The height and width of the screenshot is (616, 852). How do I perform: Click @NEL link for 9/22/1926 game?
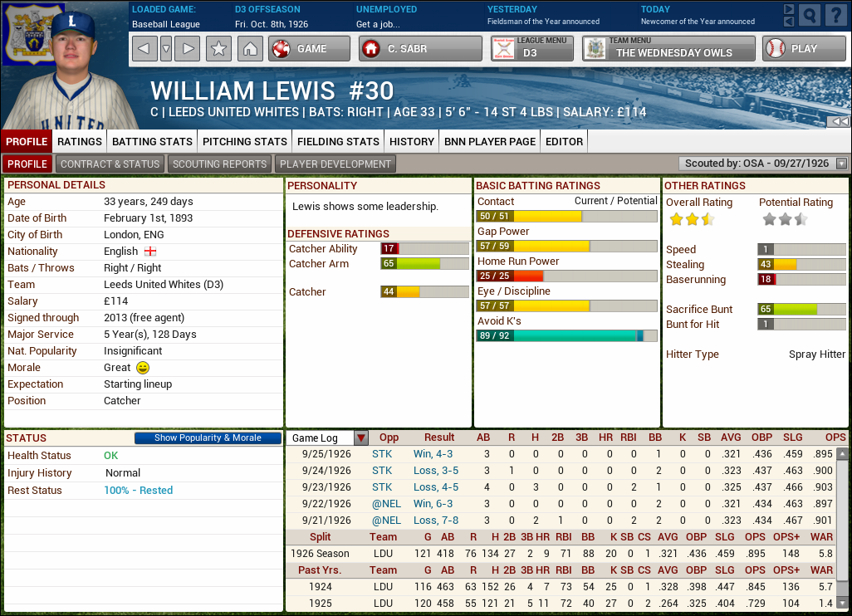(x=386, y=504)
